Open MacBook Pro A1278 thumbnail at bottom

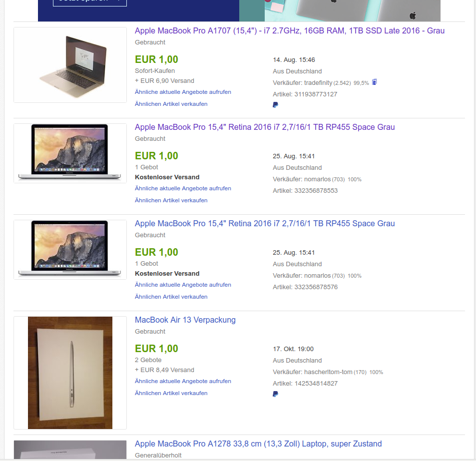click(70, 450)
